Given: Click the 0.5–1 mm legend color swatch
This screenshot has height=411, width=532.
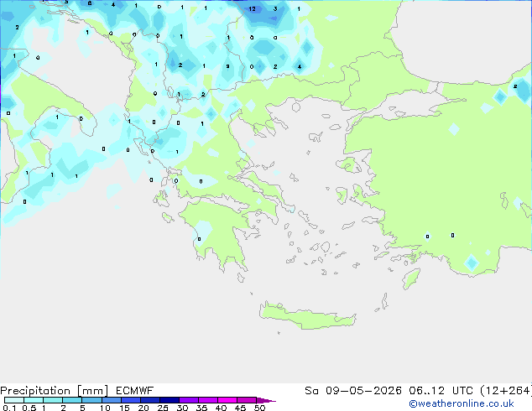Looking at the screenshot, I should pos(34,400).
